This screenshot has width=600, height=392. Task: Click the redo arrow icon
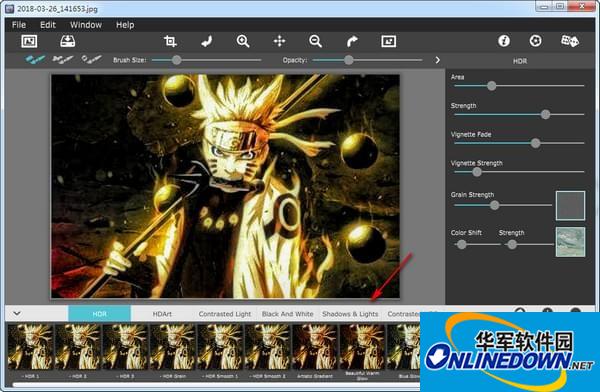click(x=352, y=41)
